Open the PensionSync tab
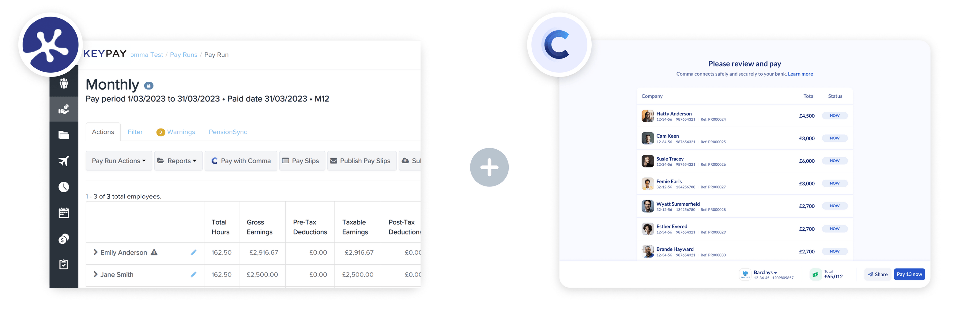The height and width of the screenshot is (312, 980). click(228, 132)
